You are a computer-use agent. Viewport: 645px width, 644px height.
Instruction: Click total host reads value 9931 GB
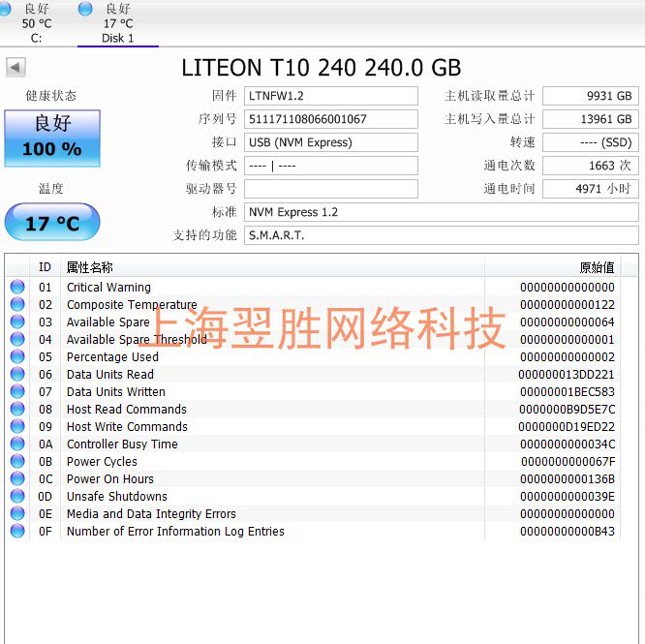(x=591, y=96)
